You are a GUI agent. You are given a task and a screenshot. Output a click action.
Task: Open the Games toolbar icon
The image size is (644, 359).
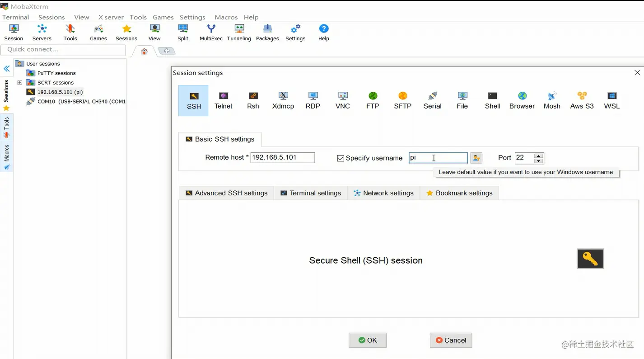point(98,33)
